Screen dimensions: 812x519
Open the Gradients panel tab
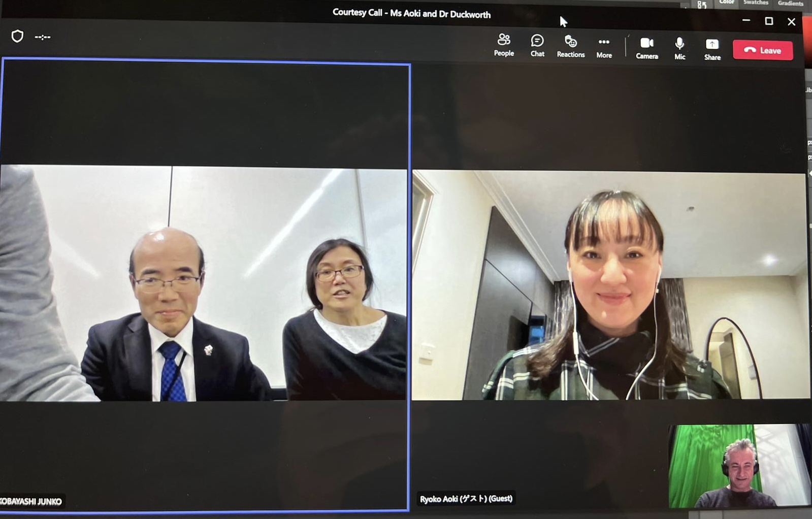click(790, 3)
